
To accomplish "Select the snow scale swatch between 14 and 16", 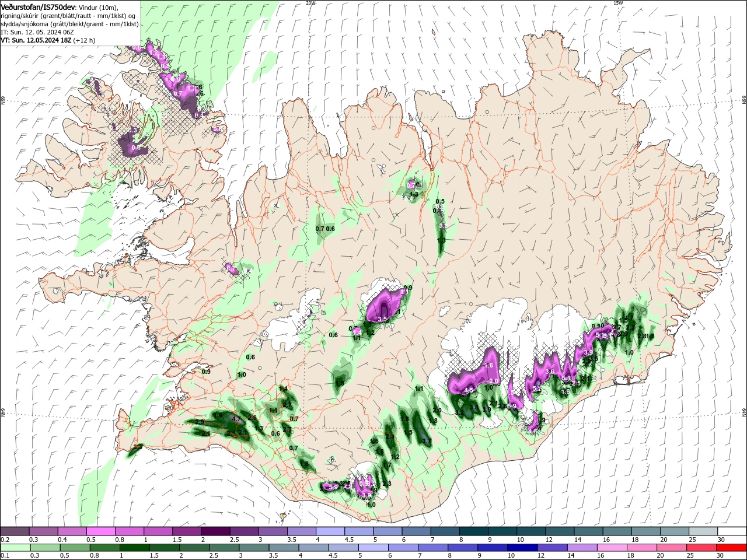I will tap(588, 531).
